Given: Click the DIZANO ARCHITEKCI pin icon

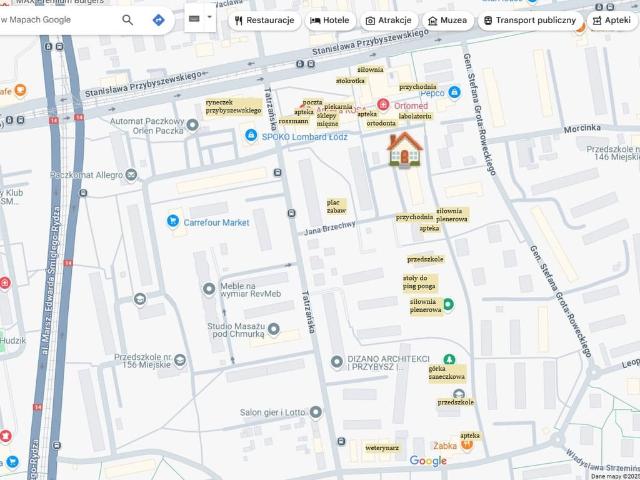Looking at the screenshot, I should pyautogui.click(x=337, y=362).
